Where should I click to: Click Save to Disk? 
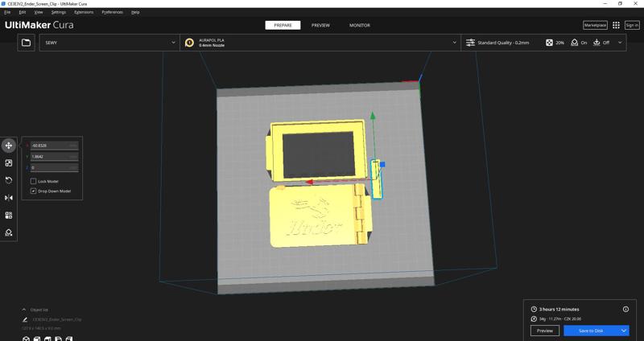(591, 331)
